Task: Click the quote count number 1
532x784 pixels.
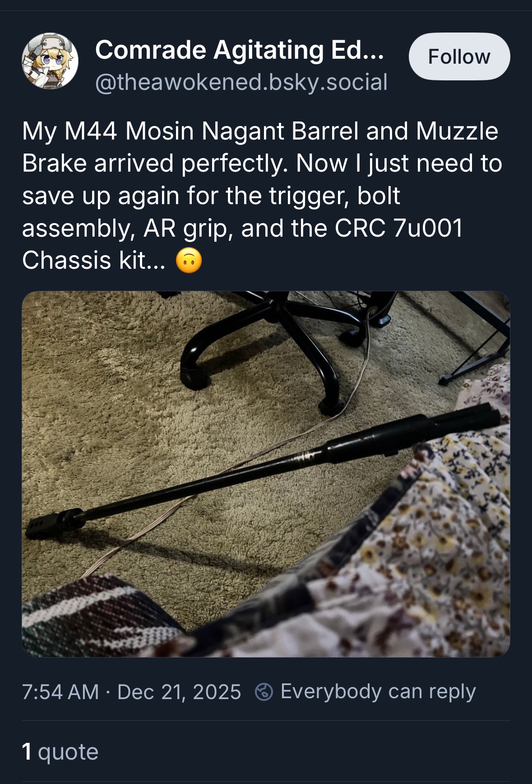Action: [x=27, y=751]
